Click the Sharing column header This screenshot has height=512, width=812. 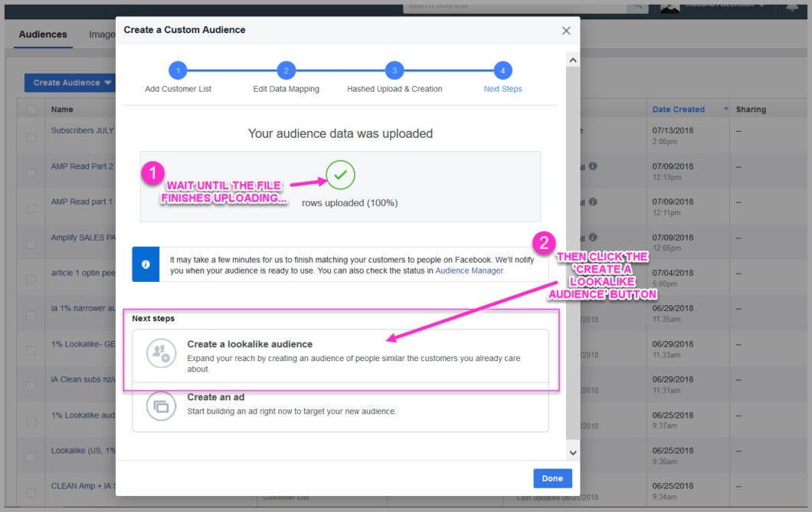pyautogui.click(x=751, y=110)
